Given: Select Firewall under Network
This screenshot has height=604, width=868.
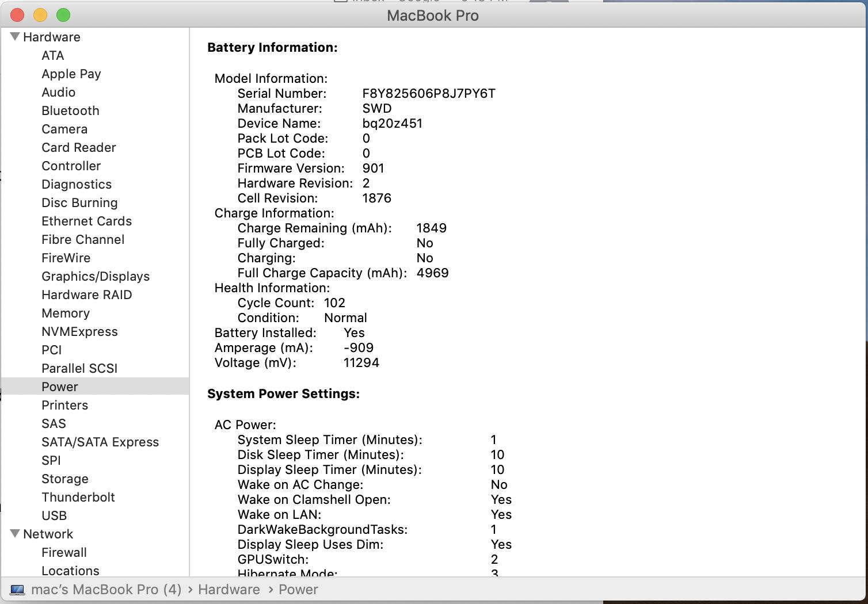Looking at the screenshot, I should (64, 552).
